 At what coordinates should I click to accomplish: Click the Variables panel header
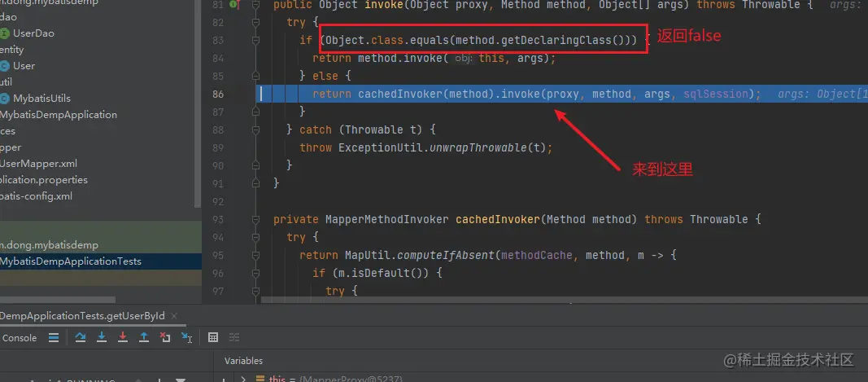tap(243, 361)
